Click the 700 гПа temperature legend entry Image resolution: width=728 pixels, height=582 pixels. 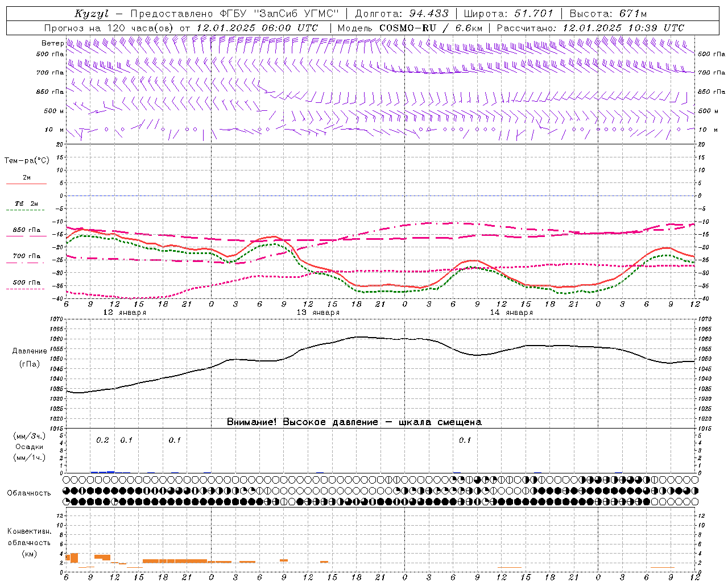pyautogui.click(x=27, y=256)
